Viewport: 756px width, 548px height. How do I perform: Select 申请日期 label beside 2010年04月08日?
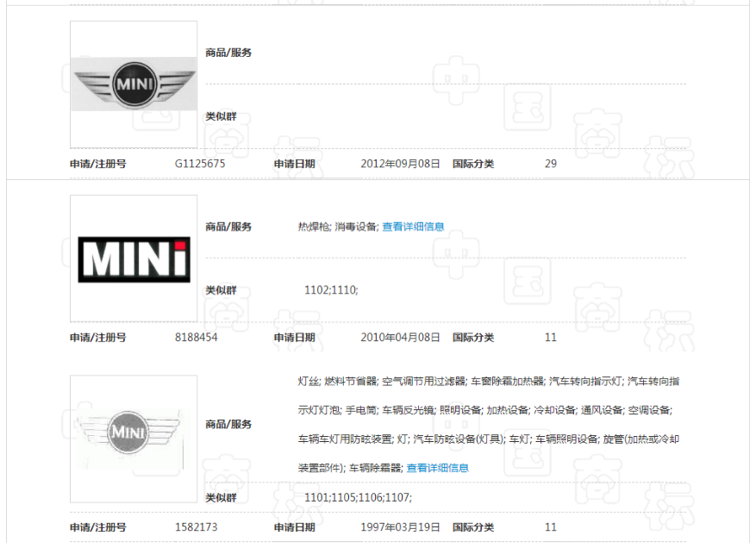click(295, 338)
